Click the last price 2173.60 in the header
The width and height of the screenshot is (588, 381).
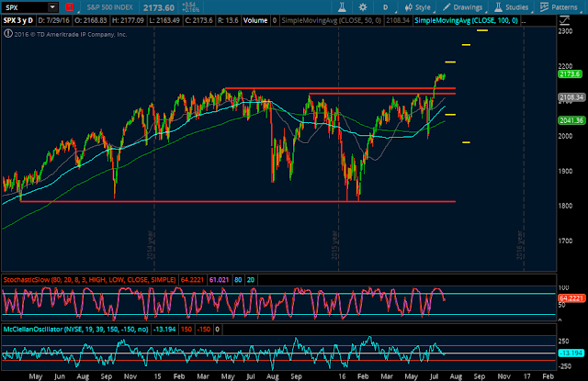pyautogui.click(x=159, y=7)
